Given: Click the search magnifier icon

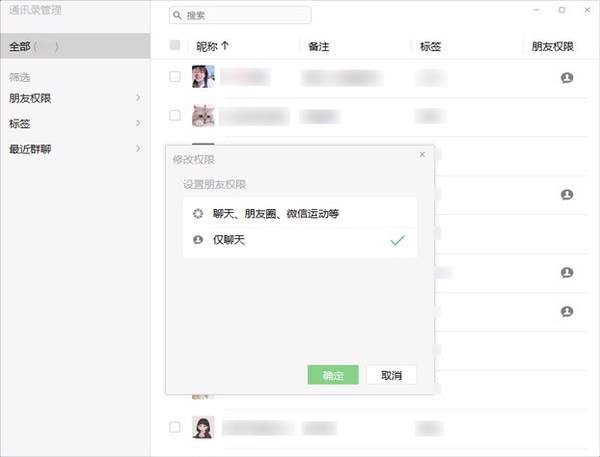Looking at the screenshot, I should coord(177,15).
